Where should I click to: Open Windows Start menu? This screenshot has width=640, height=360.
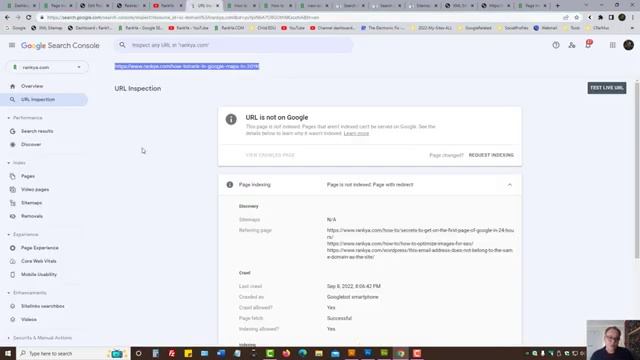tap(8, 353)
